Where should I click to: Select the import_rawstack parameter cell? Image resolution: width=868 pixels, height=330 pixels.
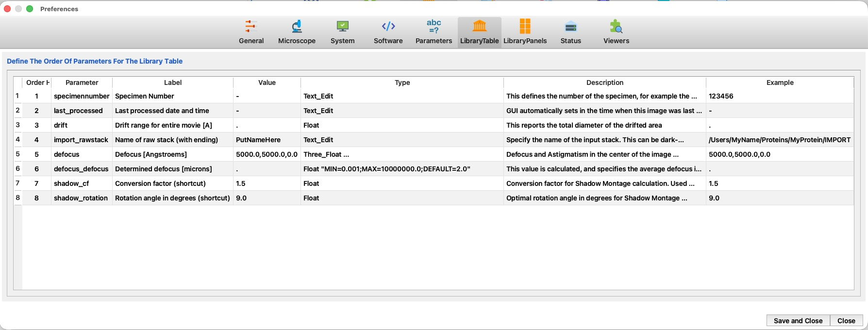pyautogui.click(x=82, y=140)
